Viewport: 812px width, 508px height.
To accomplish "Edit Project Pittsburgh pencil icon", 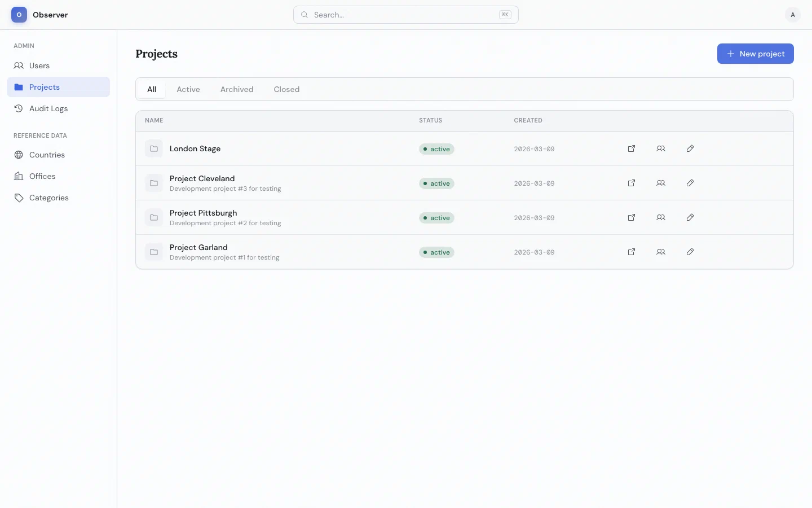I will coord(690,217).
